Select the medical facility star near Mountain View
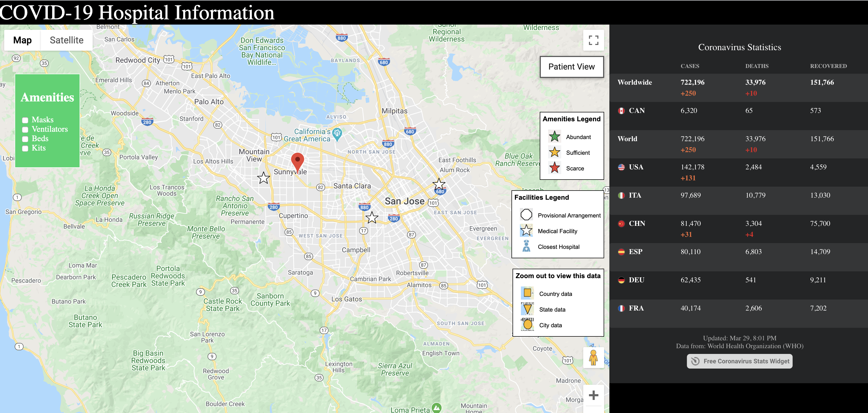 [264, 178]
